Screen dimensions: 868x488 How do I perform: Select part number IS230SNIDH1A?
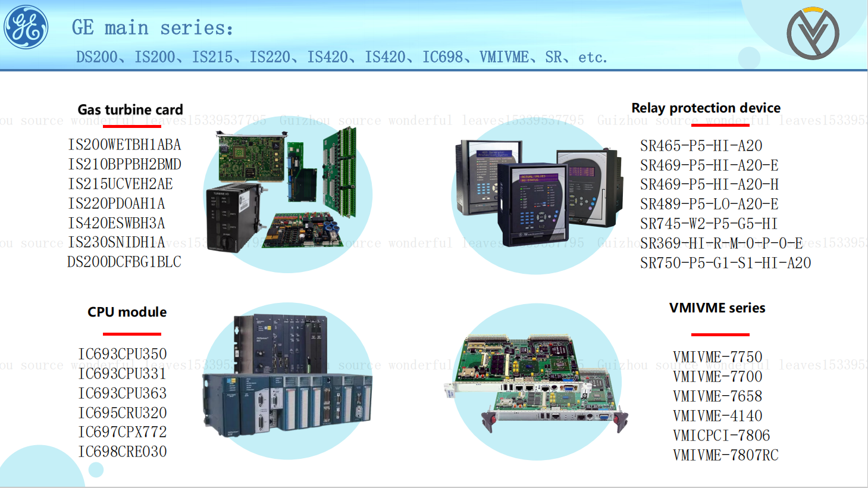(116, 242)
